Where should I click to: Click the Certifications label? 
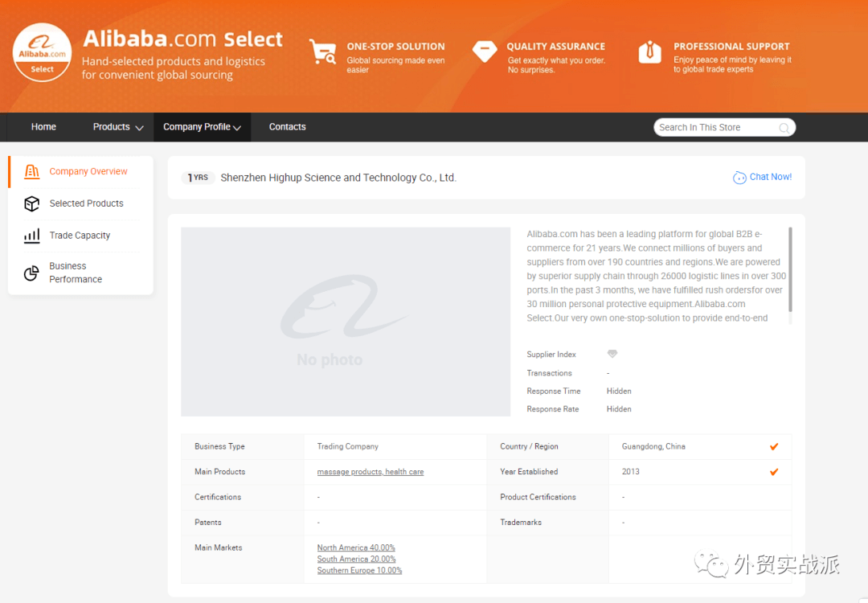point(218,497)
